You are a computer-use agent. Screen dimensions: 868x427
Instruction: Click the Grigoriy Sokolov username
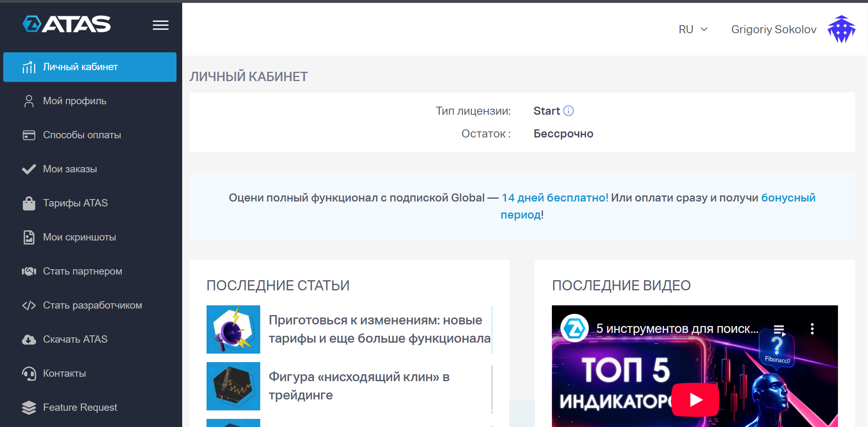click(x=773, y=30)
